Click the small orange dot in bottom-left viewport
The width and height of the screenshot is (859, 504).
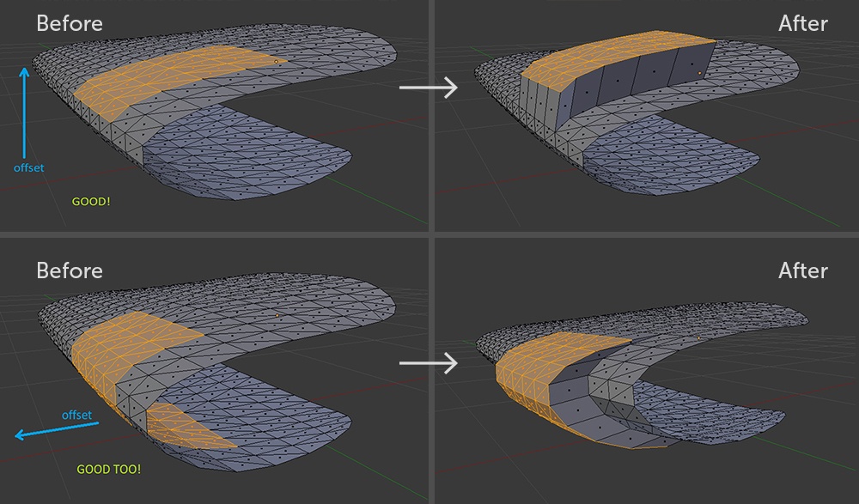click(277, 315)
